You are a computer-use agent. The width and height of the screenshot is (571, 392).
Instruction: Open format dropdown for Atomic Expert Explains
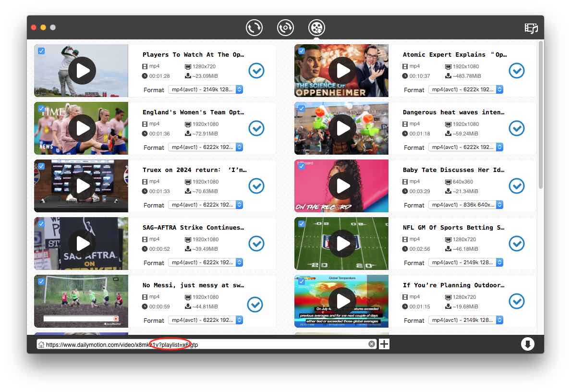click(x=466, y=89)
